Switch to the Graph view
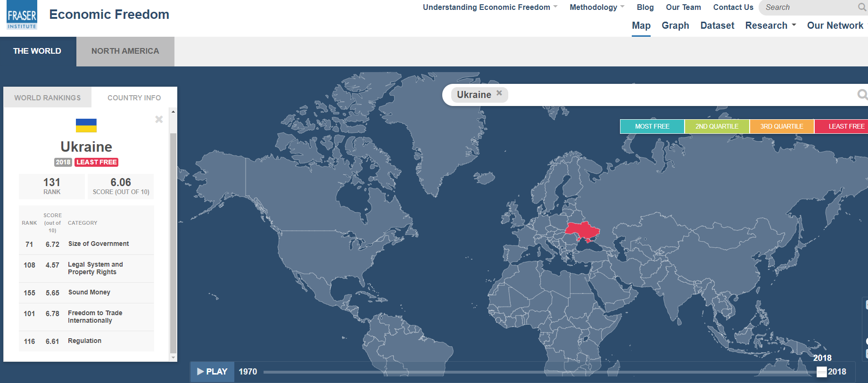 click(675, 25)
